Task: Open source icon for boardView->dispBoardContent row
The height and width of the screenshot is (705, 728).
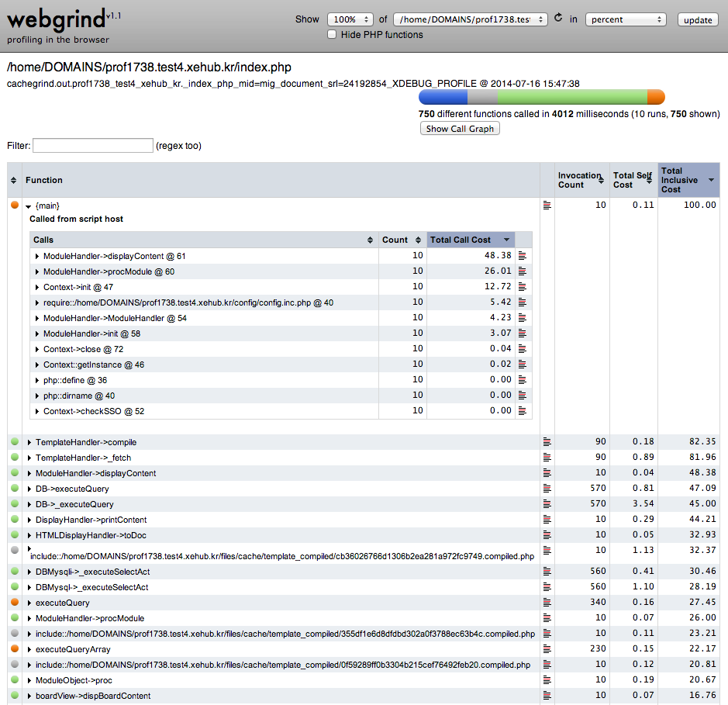Action: point(547,696)
